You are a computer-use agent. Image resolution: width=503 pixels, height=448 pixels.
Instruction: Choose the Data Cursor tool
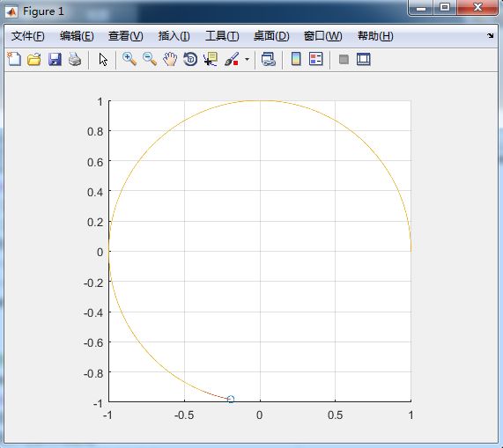click(x=211, y=59)
